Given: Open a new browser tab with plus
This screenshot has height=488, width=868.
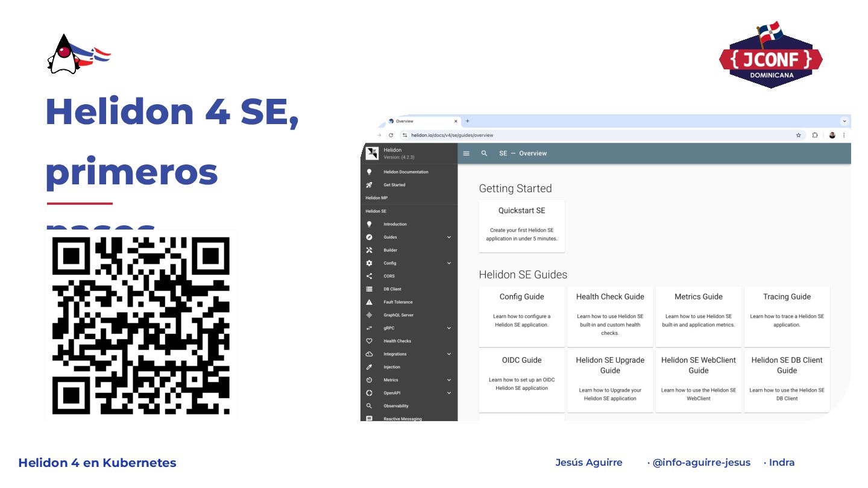Looking at the screenshot, I should [468, 121].
